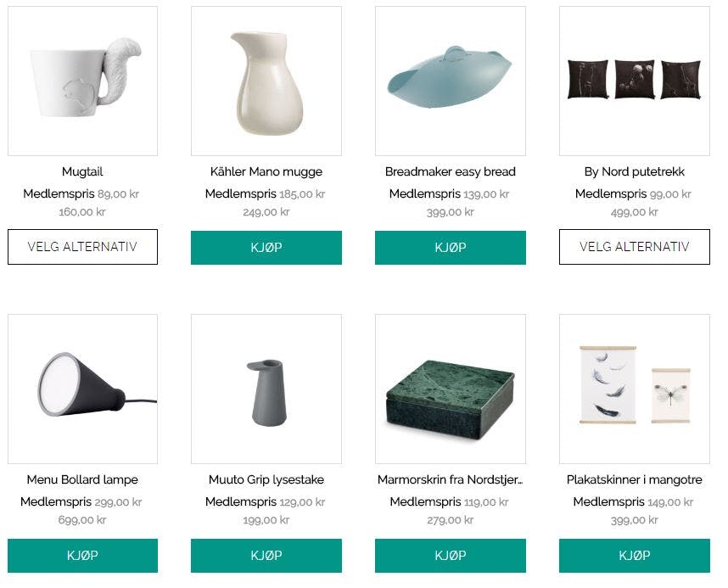Buy the Breadmaker easy bread
Screen dimensions: 728x588
pos(451,248)
